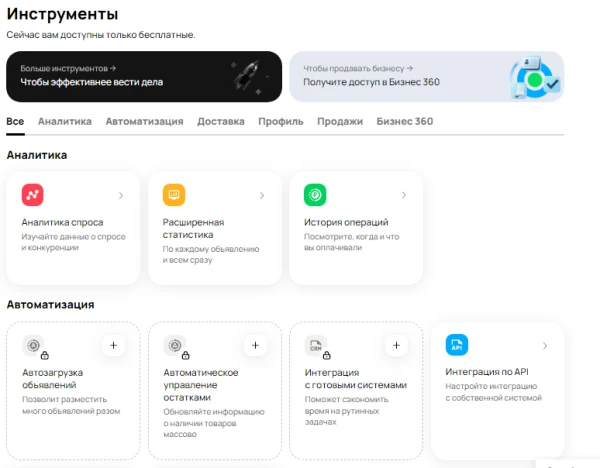Image resolution: width=600 pixels, height=468 pixels.
Task: Click the orange Расширенная статистика icon
Action: (174, 195)
